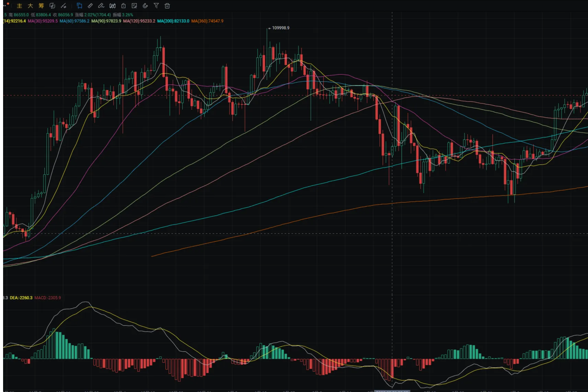This screenshot has height=392, width=588.
Task: Click the MA(60):97586.2 label
Action: coord(74,21)
